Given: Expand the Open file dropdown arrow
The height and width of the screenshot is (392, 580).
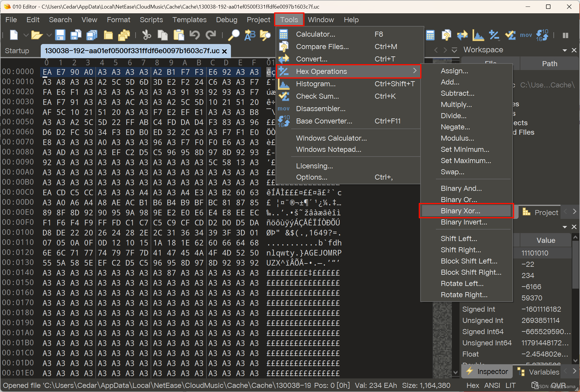Looking at the screenshot, I should [x=49, y=35].
